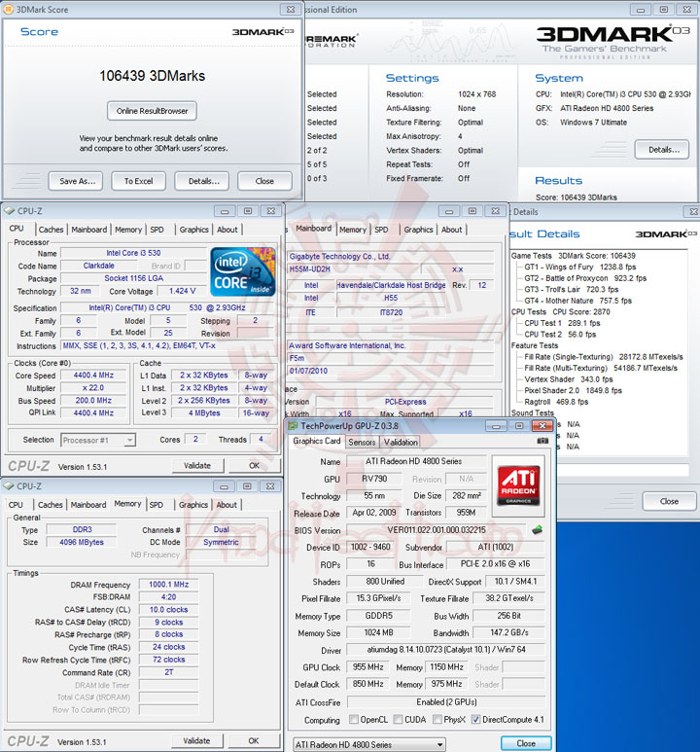Click Details... under the System section
This screenshot has height=752, width=700.
point(662,150)
